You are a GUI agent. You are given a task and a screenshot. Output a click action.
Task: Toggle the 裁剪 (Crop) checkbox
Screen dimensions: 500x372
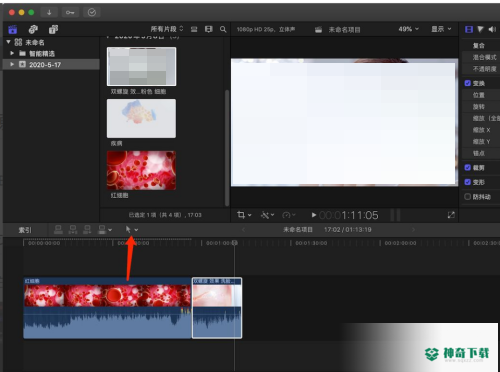468,167
